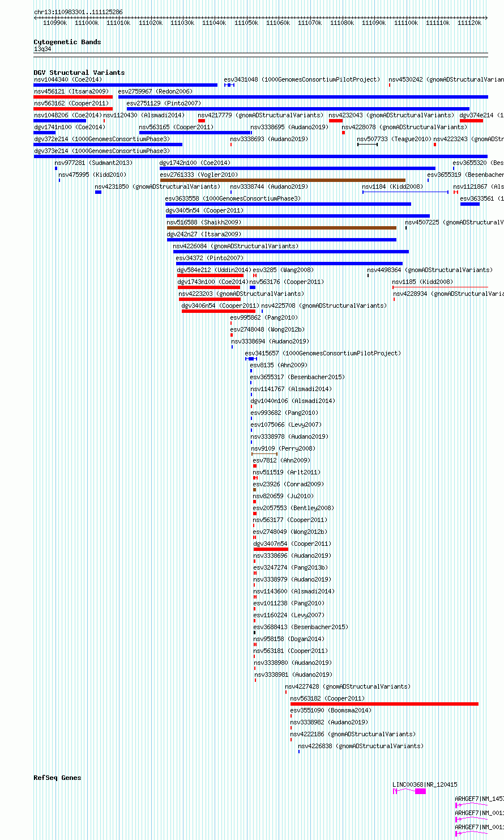Open nsv3338695 (Audano2019) variant

[289, 127]
